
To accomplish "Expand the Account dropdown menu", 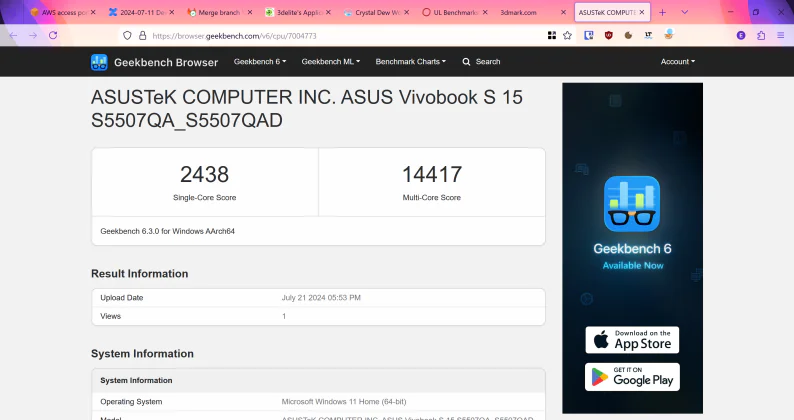I will pos(678,62).
